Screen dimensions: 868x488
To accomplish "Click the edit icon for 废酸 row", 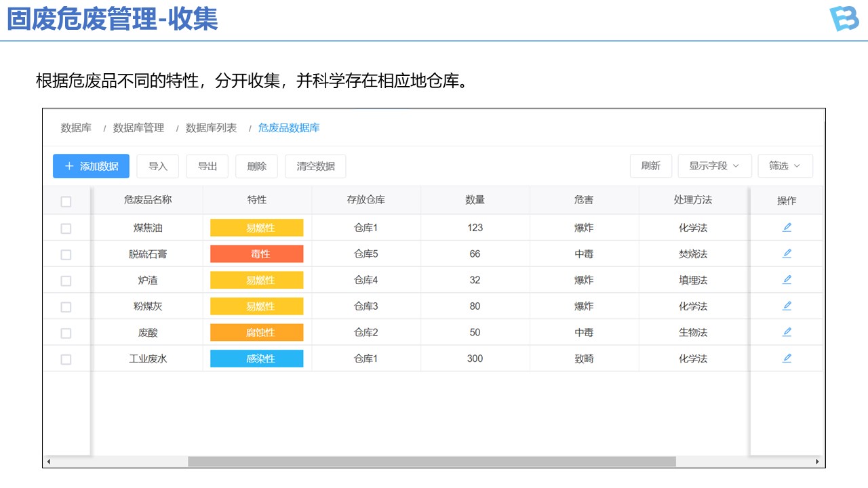I will (787, 332).
